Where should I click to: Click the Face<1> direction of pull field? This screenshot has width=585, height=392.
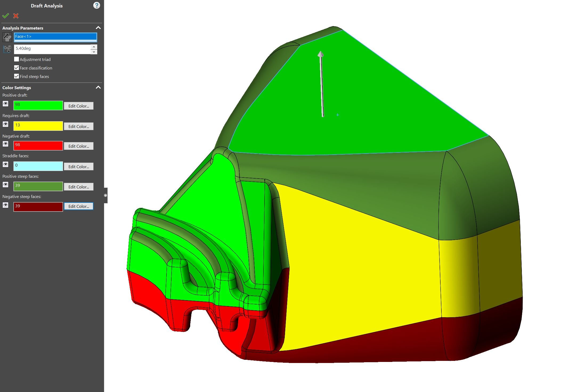55,37
